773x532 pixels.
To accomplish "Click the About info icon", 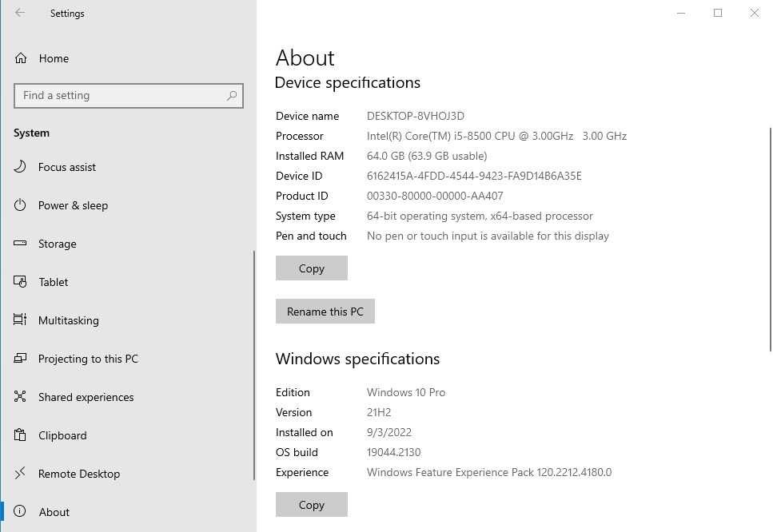I will 21,512.
